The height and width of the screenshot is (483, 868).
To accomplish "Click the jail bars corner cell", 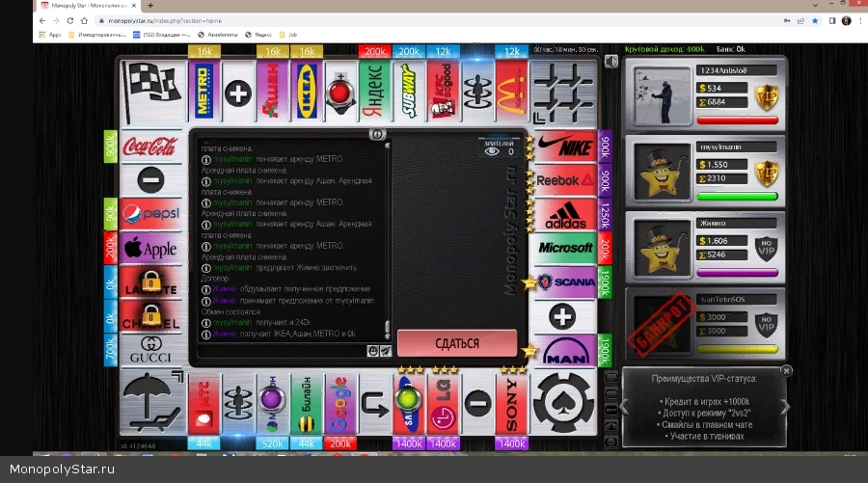I will (x=563, y=92).
